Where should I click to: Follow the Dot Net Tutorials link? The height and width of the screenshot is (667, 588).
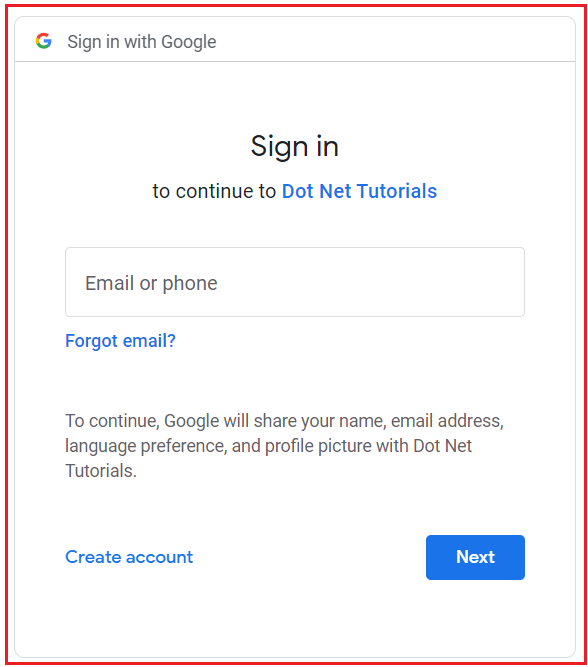tap(360, 191)
